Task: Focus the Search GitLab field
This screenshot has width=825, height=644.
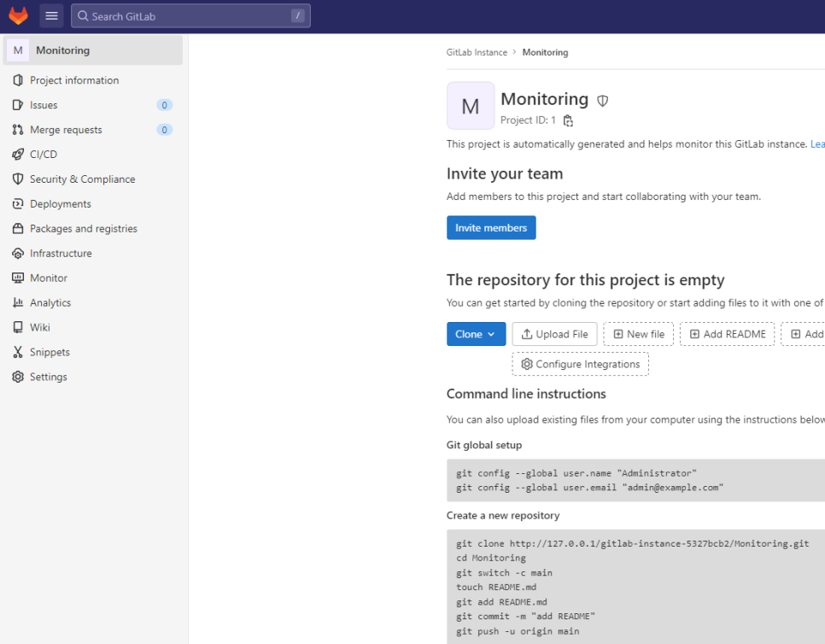Action: [x=190, y=15]
